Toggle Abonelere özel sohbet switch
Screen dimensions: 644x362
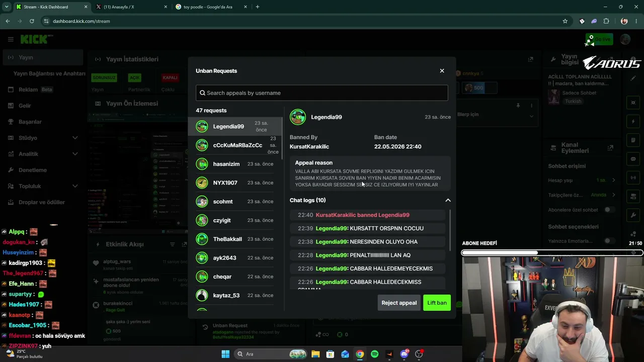tap(610, 210)
